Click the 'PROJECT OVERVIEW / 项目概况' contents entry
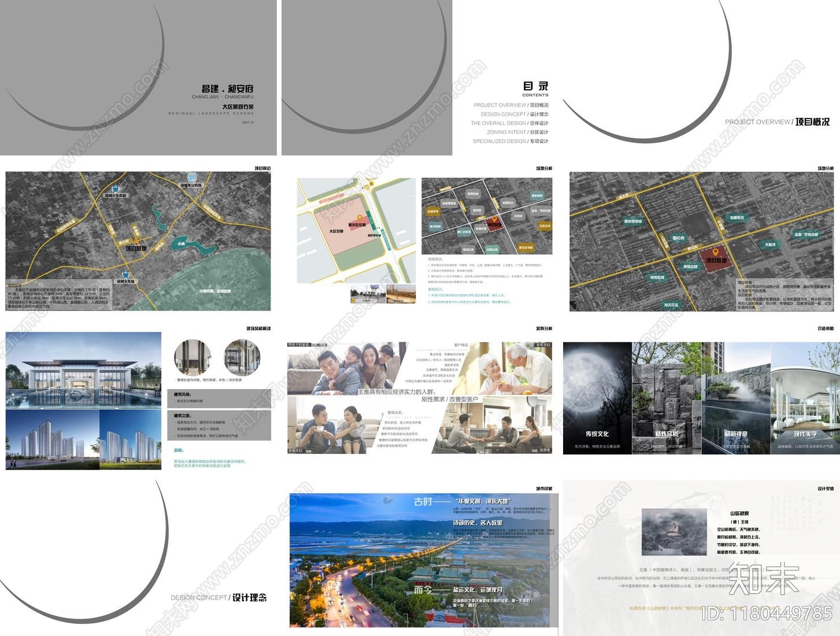840x636 pixels. (x=510, y=105)
